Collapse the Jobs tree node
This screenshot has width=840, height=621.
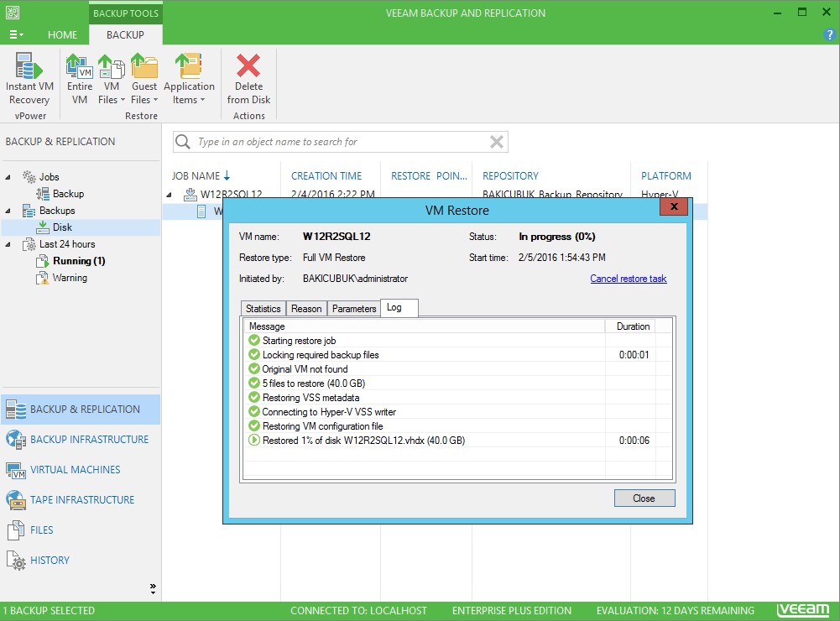click(x=8, y=177)
